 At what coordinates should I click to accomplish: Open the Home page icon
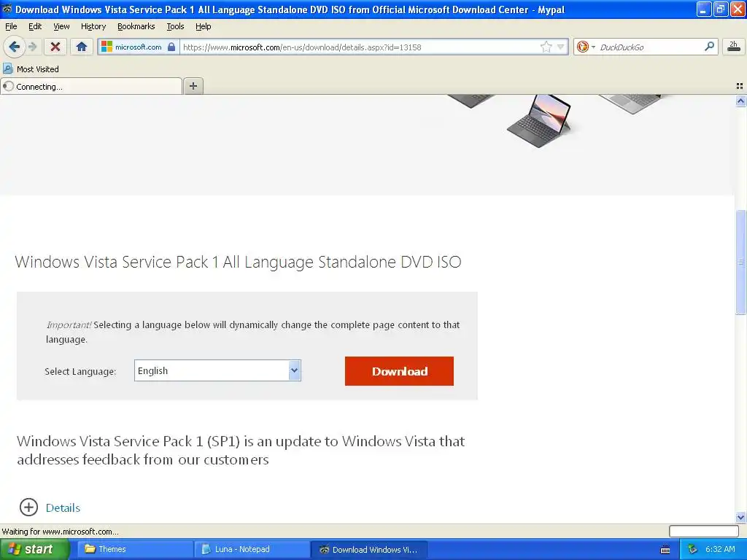coord(82,47)
